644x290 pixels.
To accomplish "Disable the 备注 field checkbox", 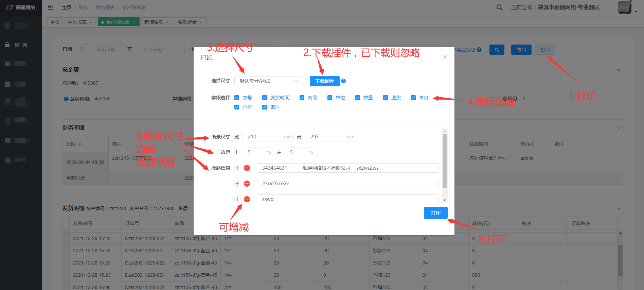I will 265,107.
